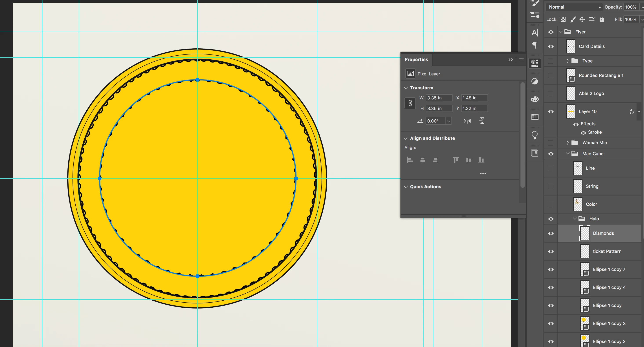Select the Properties tab

tap(416, 60)
